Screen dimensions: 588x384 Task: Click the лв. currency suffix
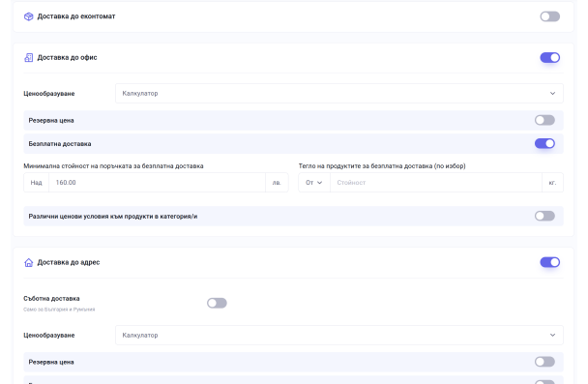click(x=277, y=183)
